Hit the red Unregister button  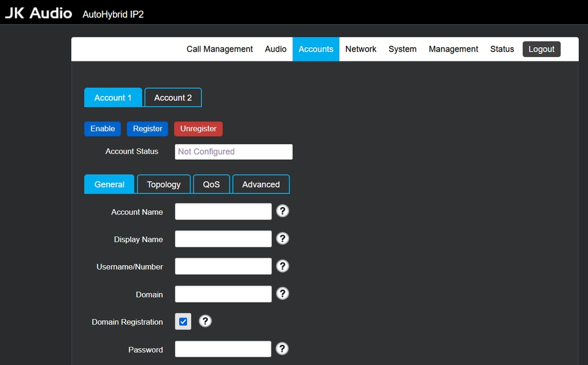click(x=198, y=129)
